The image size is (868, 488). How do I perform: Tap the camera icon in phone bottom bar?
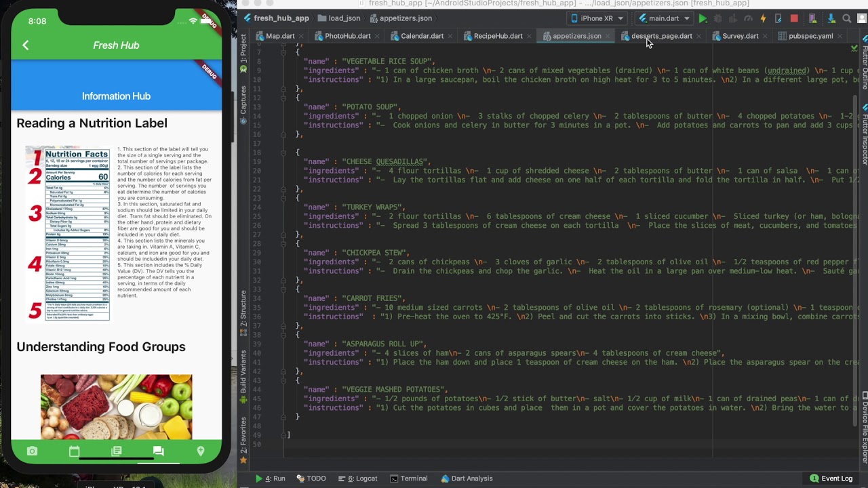coord(32,451)
